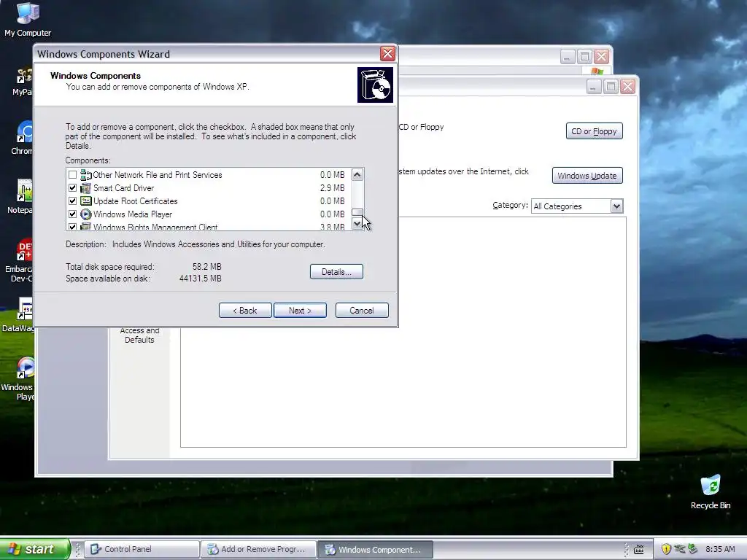Click the Next > button
Viewport: 747px width, 560px height.
coord(300,311)
